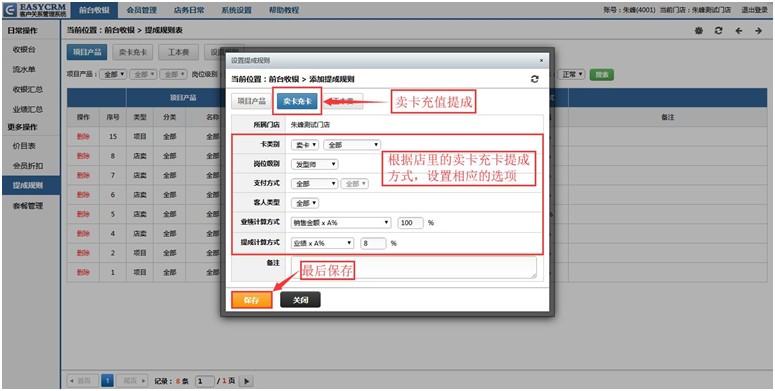This screenshot has width=775, height=391.
Task: Click the 备注 column header
Action: point(668,117)
